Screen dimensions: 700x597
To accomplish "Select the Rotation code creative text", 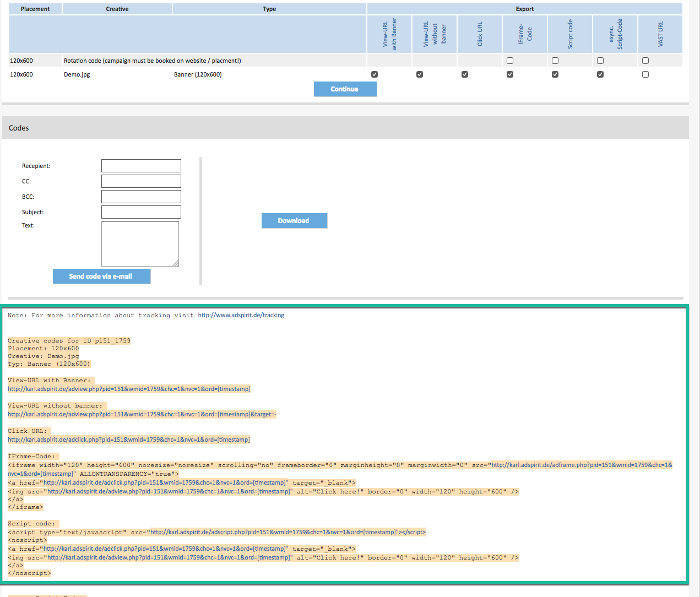I will 153,61.
